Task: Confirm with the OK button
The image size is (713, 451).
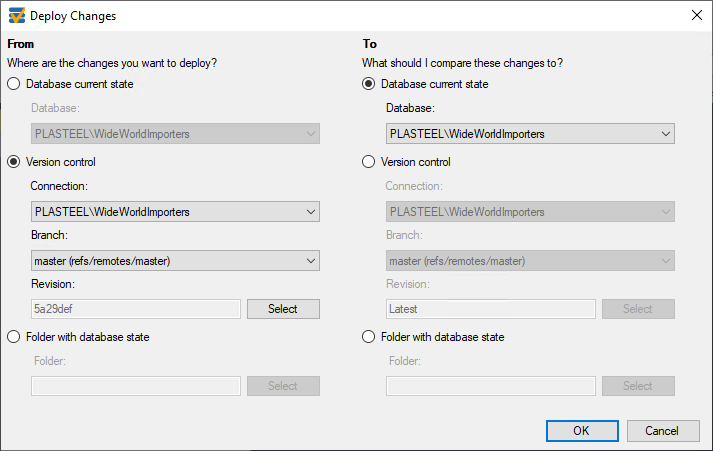Action: [582, 431]
